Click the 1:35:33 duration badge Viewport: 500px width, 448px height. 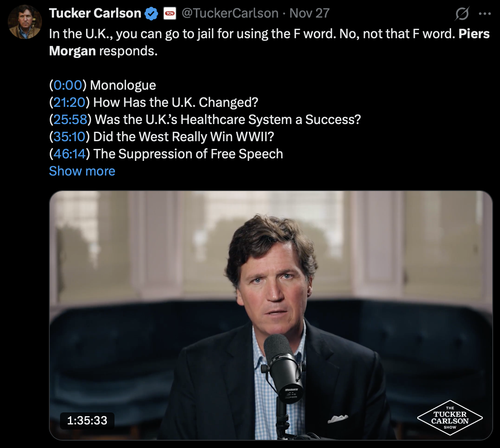tap(87, 421)
